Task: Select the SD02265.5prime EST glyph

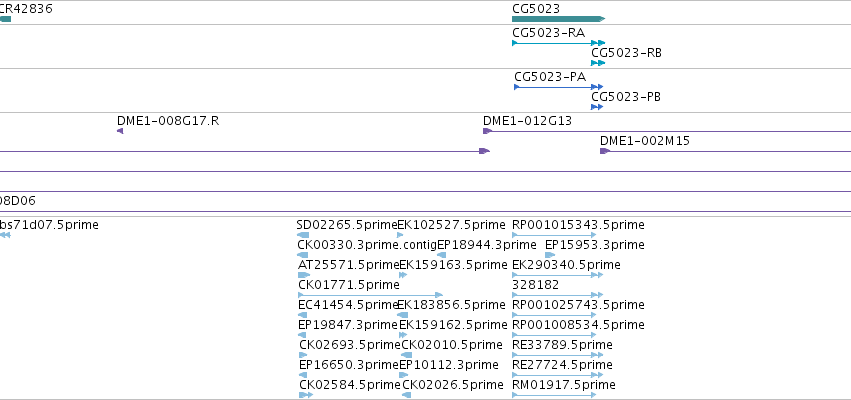Action: tap(303, 235)
